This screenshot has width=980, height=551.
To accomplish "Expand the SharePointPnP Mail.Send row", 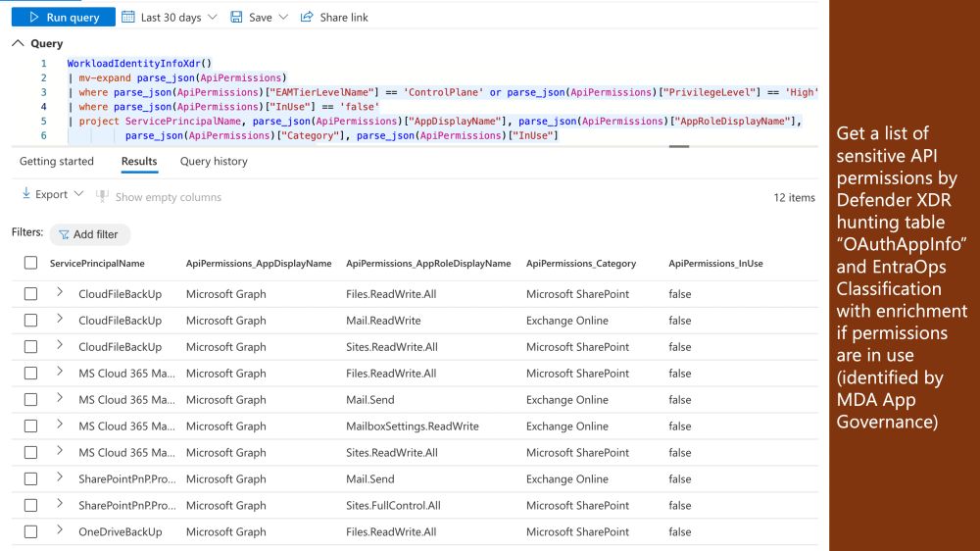I will tap(60, 477).
